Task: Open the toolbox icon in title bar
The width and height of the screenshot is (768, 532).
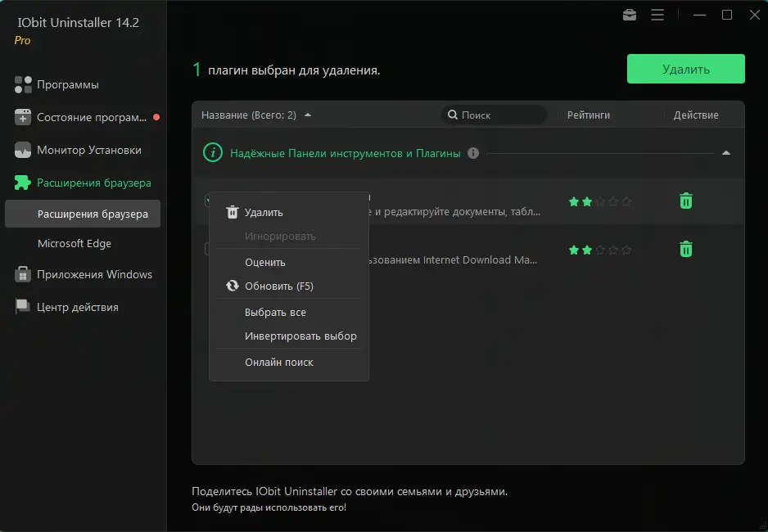Action: (630, 15)
